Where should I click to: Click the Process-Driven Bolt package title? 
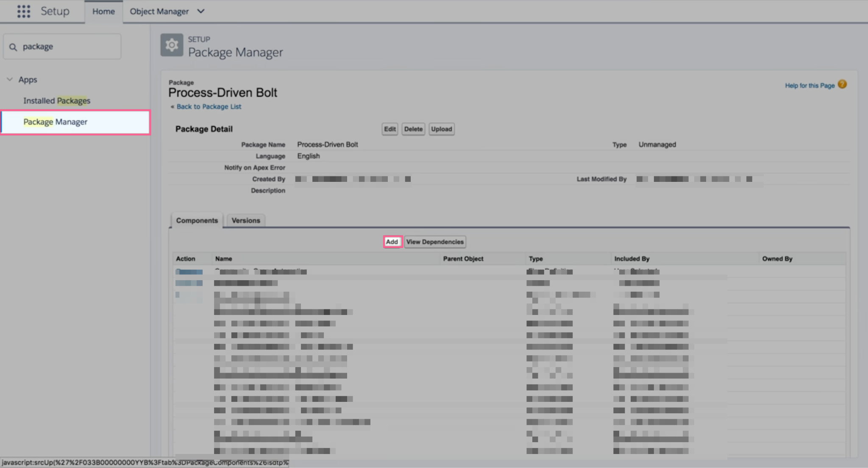[x=223, y=92]
